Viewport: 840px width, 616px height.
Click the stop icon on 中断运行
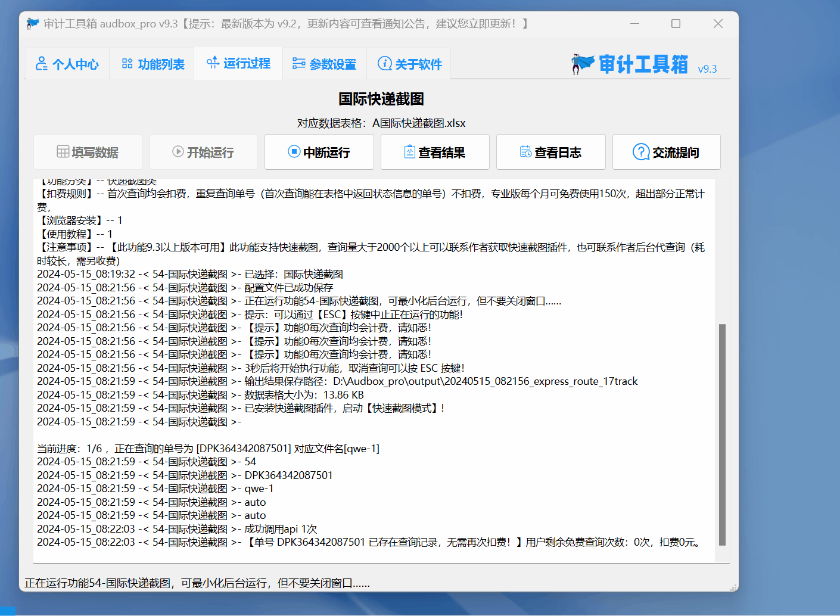(294, 151)
